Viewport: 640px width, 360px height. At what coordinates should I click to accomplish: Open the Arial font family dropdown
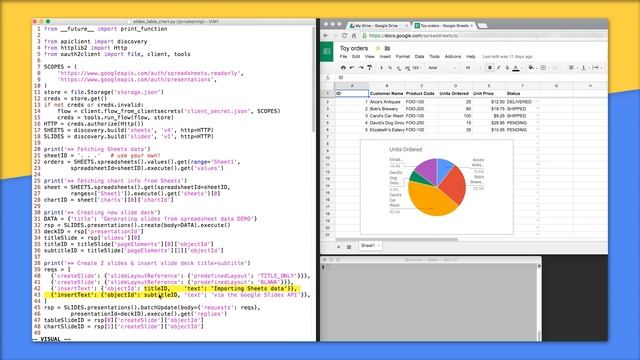tap(442, 68)
